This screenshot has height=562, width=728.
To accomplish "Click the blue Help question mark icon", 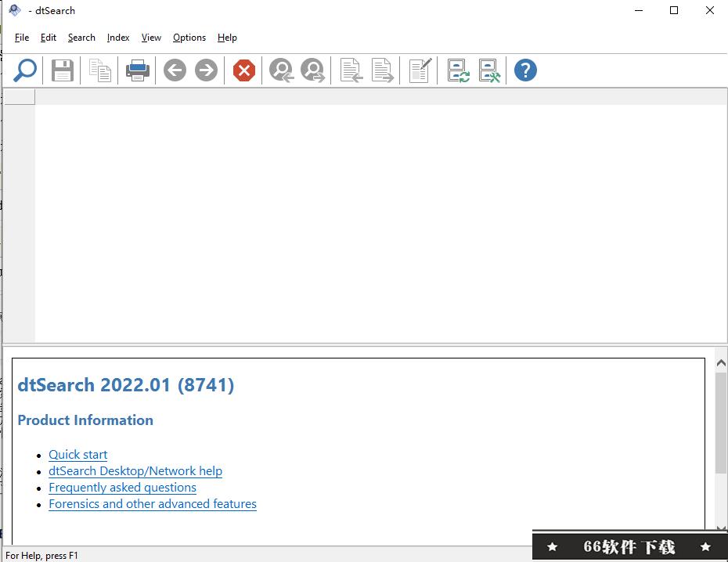I will click(x=525, y=70).
